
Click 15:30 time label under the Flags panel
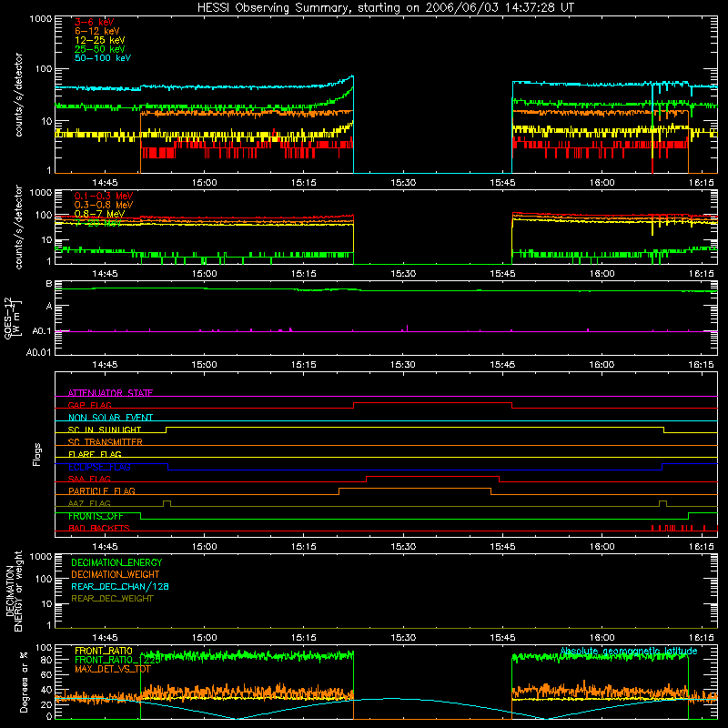tap(403, 547)
